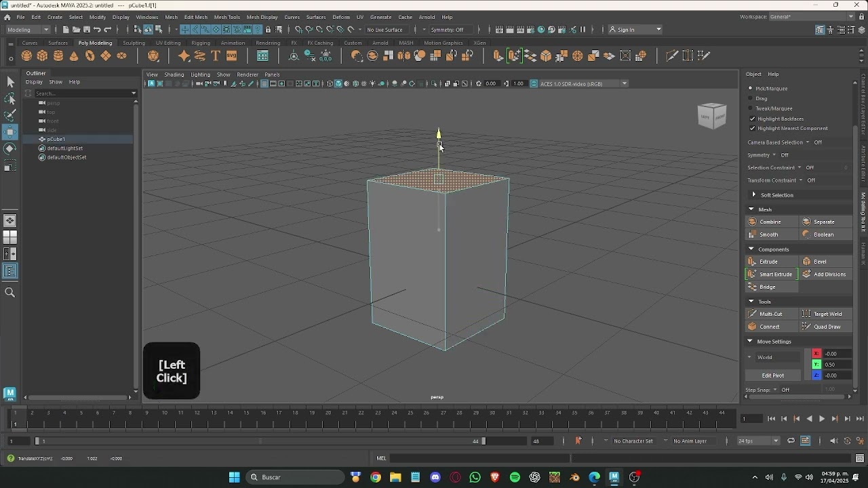Toggle Highlight Backfaces checkbox
The height and width of the screenshot is (488, 868).
[x=752, y=119]
